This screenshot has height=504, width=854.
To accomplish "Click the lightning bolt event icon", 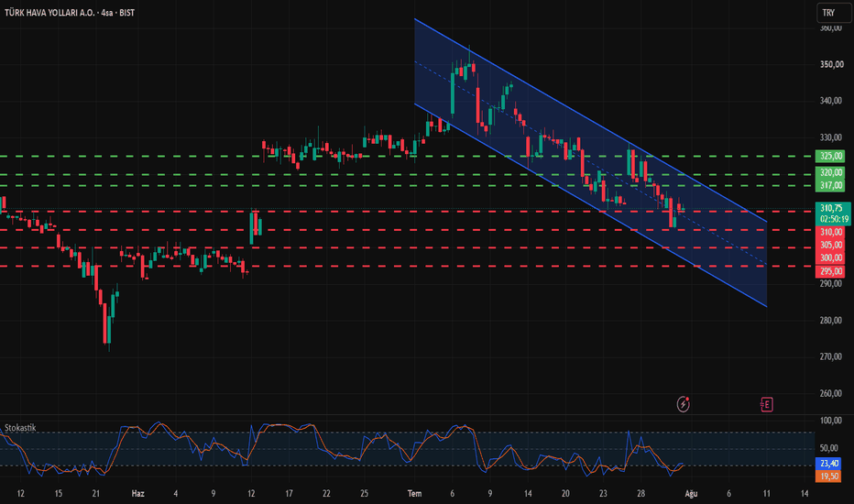I will [683, 404].
